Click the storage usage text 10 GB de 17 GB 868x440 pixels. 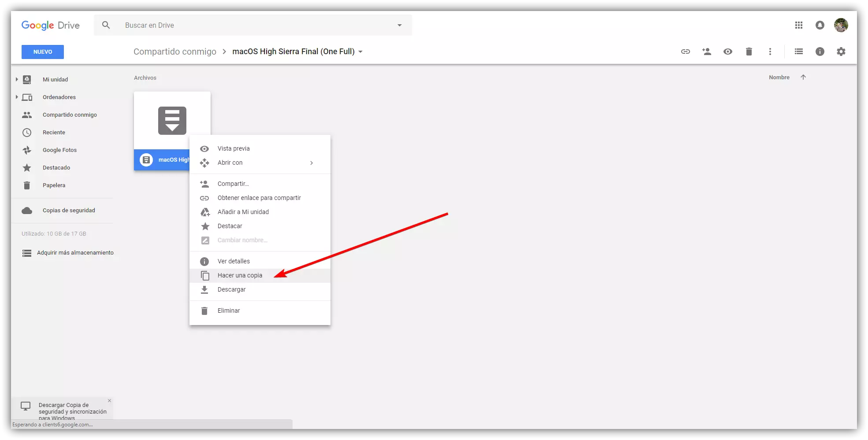coord(54,233)
